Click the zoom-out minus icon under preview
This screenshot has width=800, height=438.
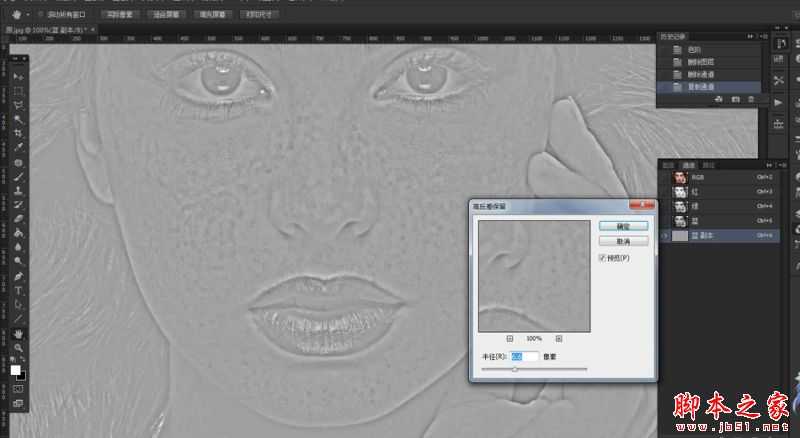(x=509, y=339)
